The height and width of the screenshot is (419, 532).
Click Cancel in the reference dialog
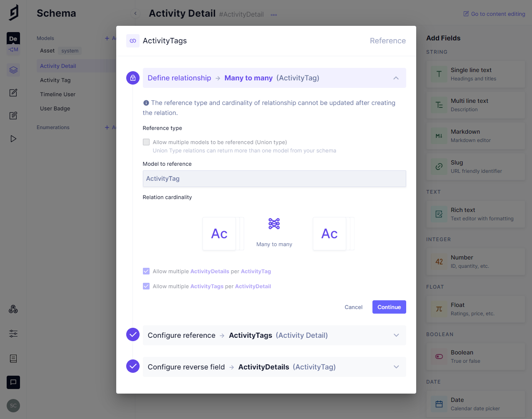click(x=353, y=307)
